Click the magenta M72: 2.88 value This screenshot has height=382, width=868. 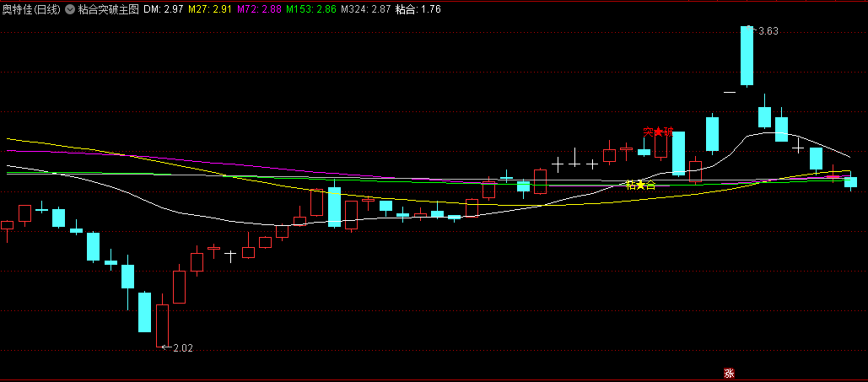[258, 9]
